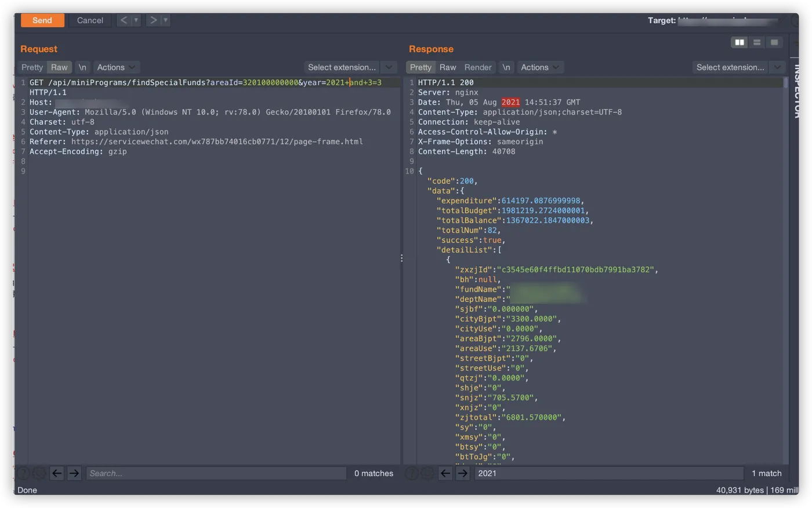Jump to next Response search match
The image size is (812, 508).
463,473
